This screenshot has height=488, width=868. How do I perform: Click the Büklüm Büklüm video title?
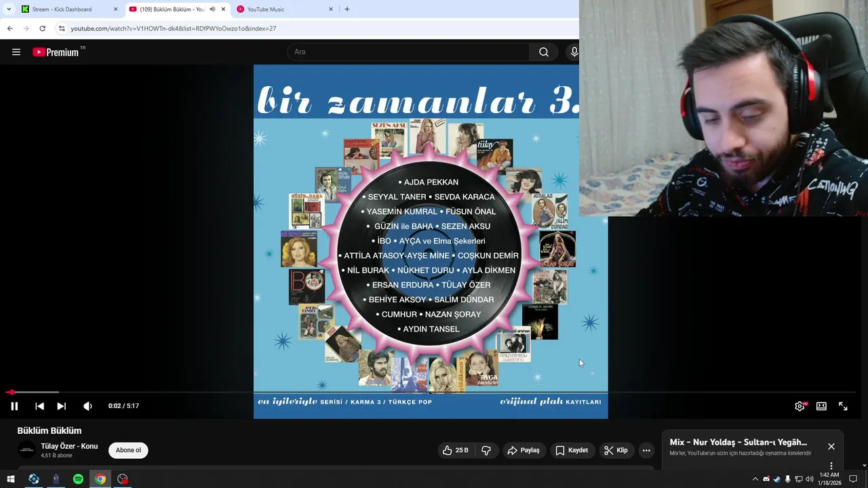coord(50,430)
